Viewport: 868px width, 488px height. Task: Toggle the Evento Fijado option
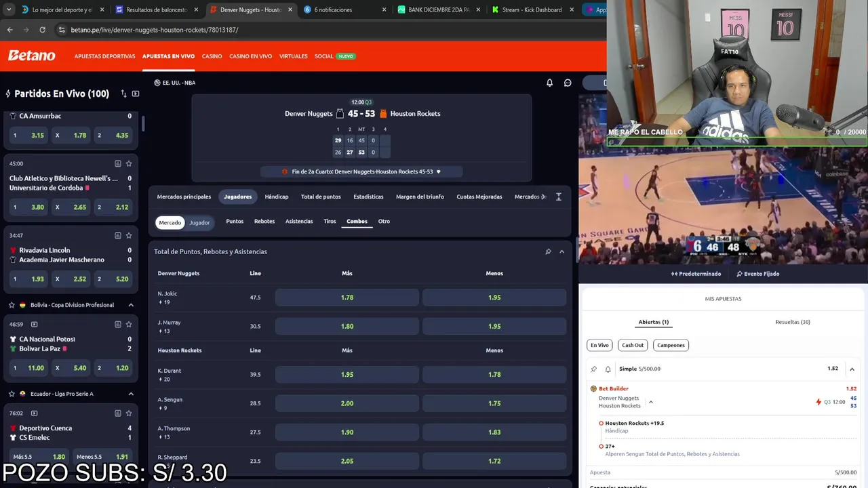click(x=757, y=274)
